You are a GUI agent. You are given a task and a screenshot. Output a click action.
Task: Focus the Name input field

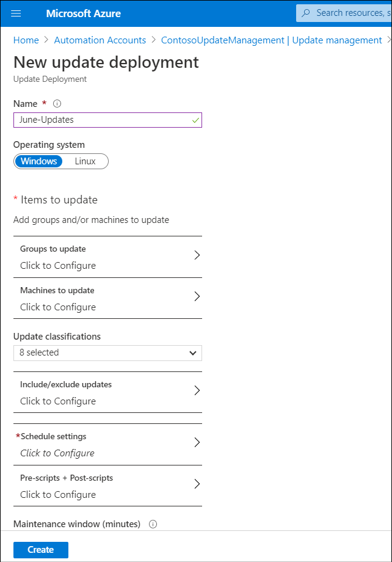pos(107,120)
